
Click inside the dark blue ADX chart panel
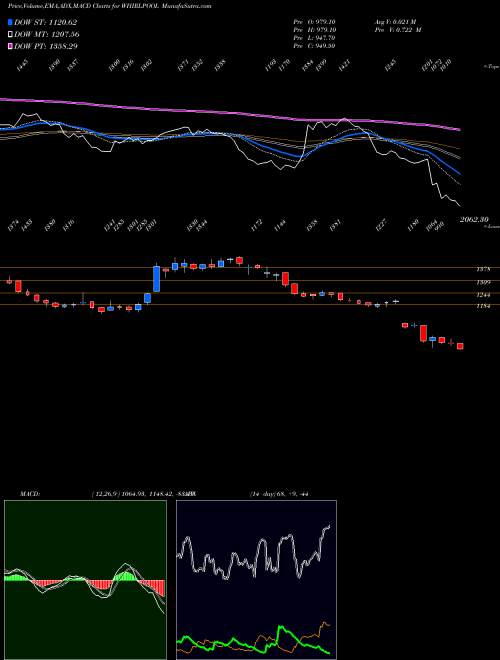(x=256, y=580)
